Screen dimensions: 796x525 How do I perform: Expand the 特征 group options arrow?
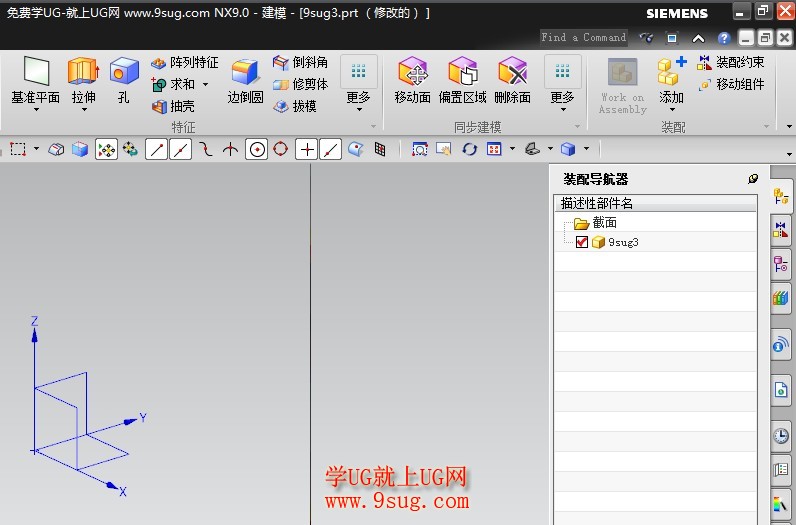tap(374, 126)
